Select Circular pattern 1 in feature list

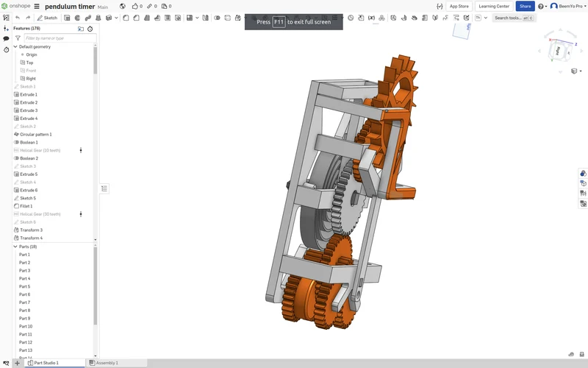35,134
